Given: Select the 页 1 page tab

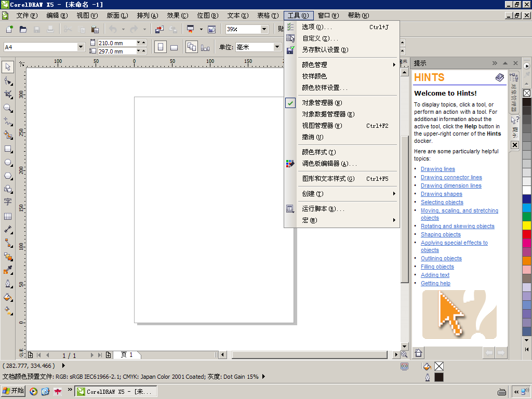Looking at the screenshot, I should (x=127, y=355).
